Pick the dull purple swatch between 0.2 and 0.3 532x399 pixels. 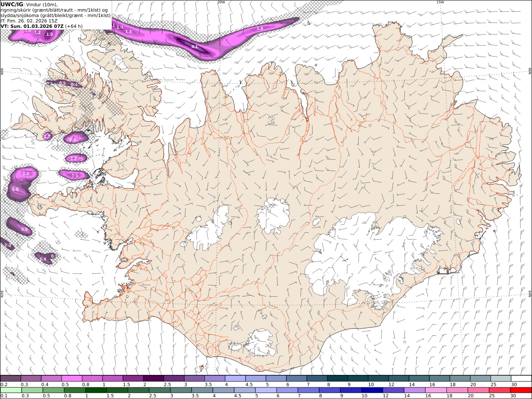click(x=10, y=379)
